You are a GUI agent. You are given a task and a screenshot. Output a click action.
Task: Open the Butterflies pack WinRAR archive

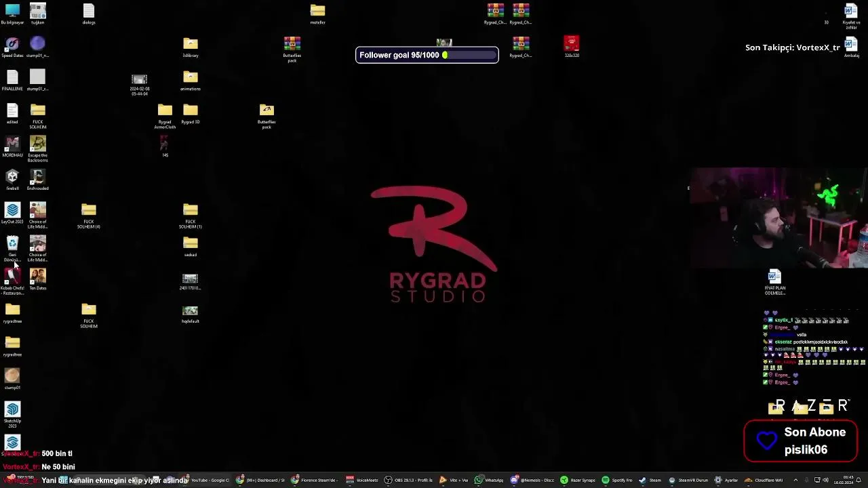292,49
